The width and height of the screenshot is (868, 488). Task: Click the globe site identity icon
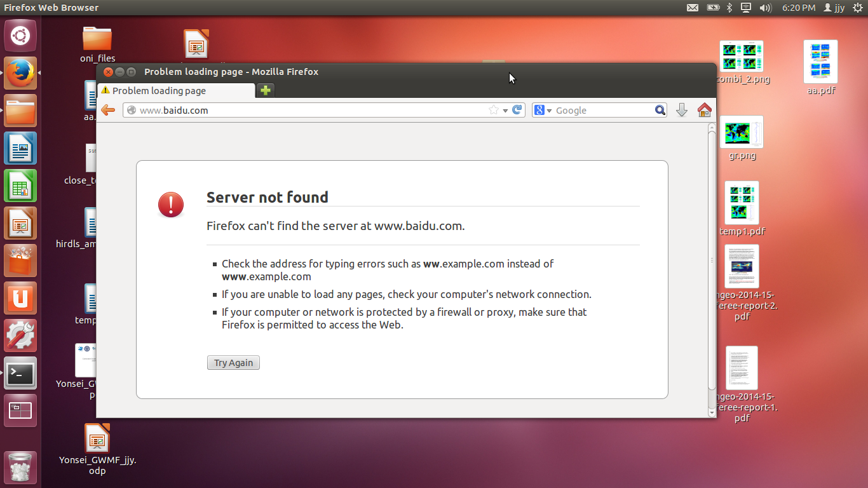click(x=132, y=110)
